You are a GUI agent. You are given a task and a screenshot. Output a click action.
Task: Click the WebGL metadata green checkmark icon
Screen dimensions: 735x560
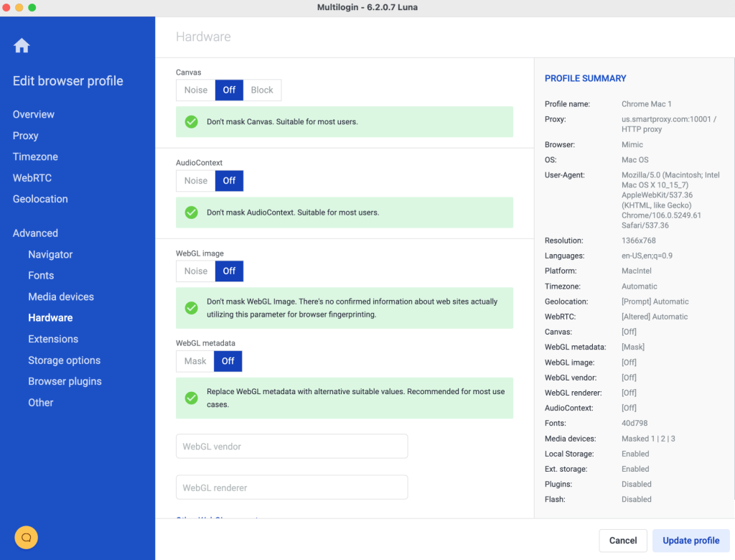pos(191,398)
